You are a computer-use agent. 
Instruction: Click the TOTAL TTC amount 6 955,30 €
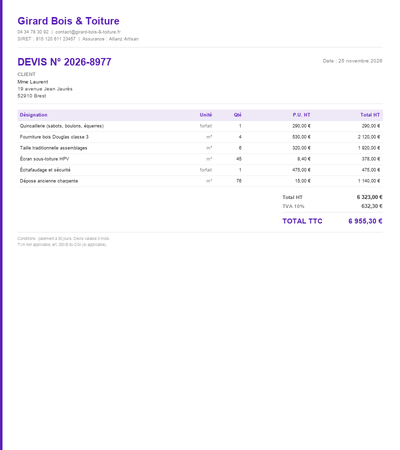(x=365, y=221)
